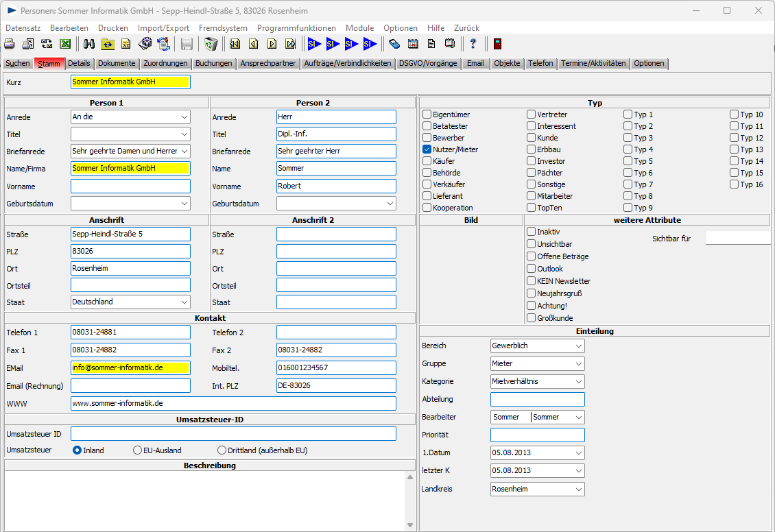The image size is (775, 532).
Task: Open the Landkreis dropdown showing Rosenheim
Action: click(578, 489)
